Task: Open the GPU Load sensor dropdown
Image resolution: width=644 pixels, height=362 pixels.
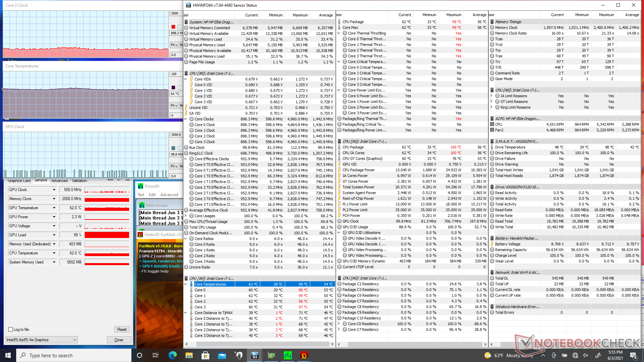Action: pos(54,235)
